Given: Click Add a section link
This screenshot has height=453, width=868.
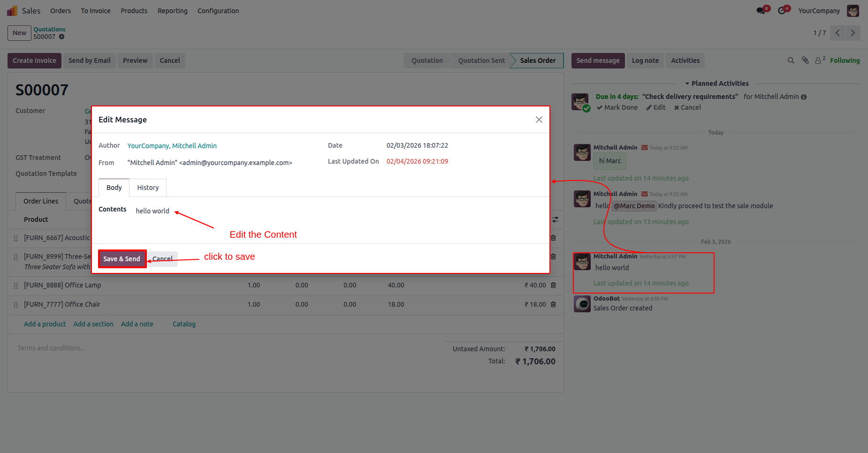Looking at the screenshot, I should (93, 324).
